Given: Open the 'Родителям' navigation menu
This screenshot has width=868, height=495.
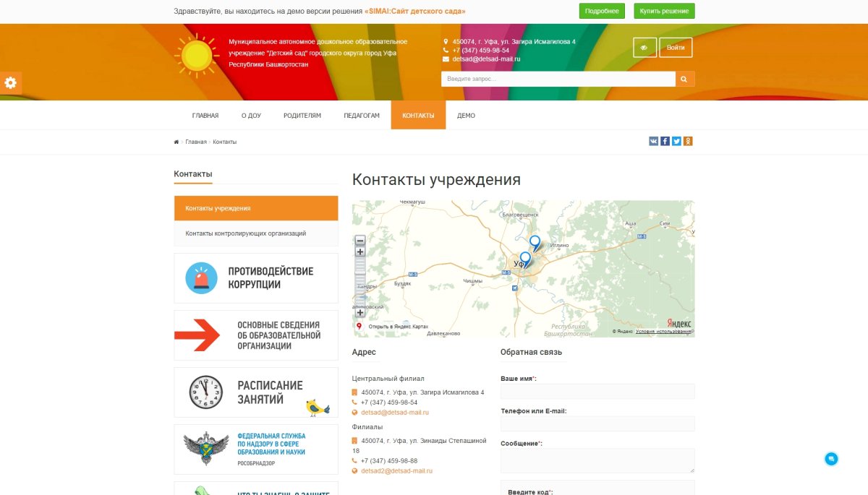Looking at the screenshot, I should point(302,114).
